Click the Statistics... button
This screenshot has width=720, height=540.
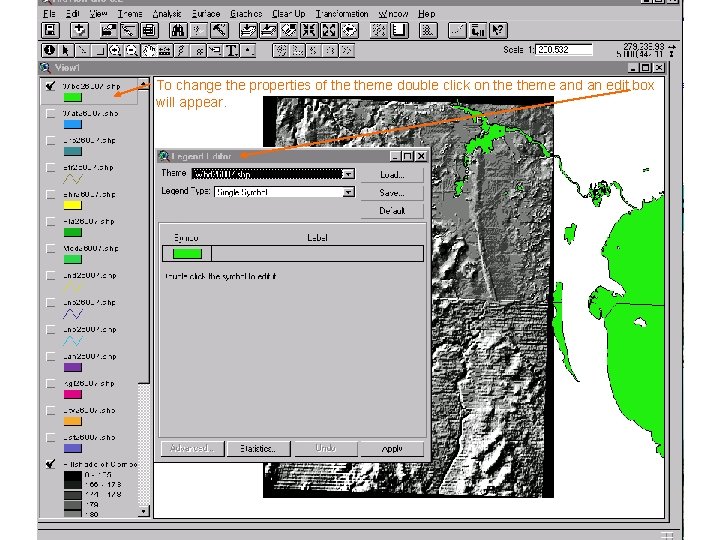[257, 448]
